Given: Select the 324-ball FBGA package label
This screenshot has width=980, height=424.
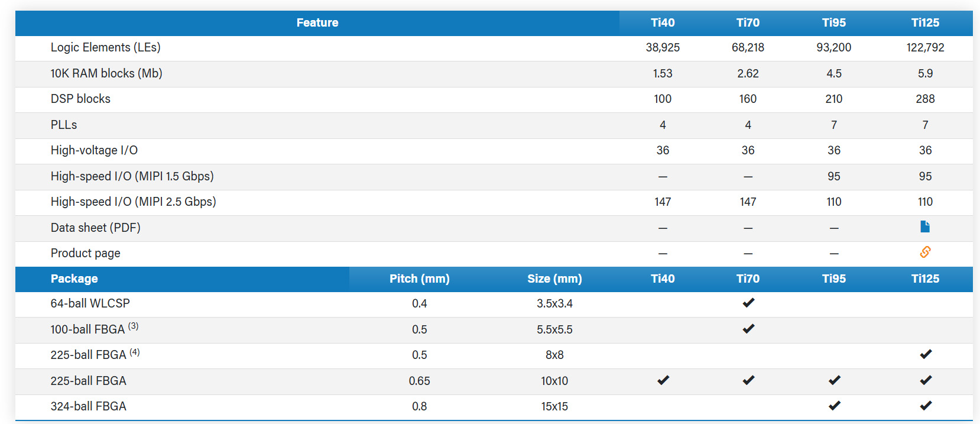Looking at the screenshot, I should [89, 406].
